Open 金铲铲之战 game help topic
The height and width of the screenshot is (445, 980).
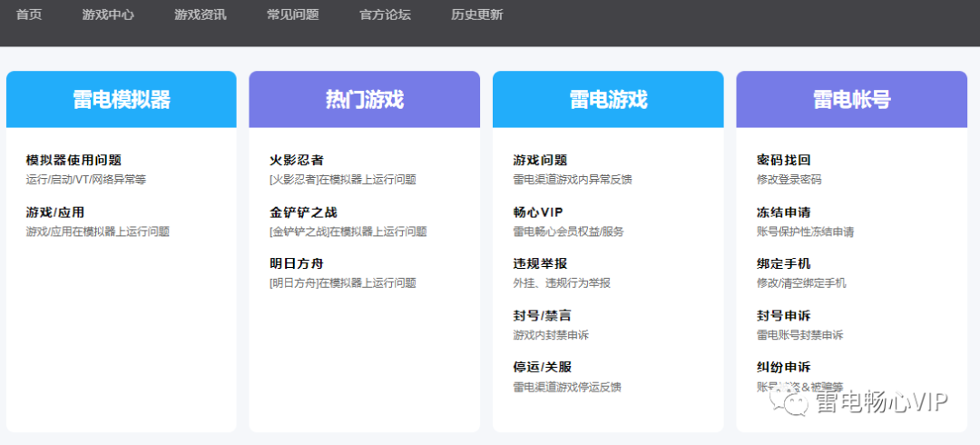(x=303, y=213)
